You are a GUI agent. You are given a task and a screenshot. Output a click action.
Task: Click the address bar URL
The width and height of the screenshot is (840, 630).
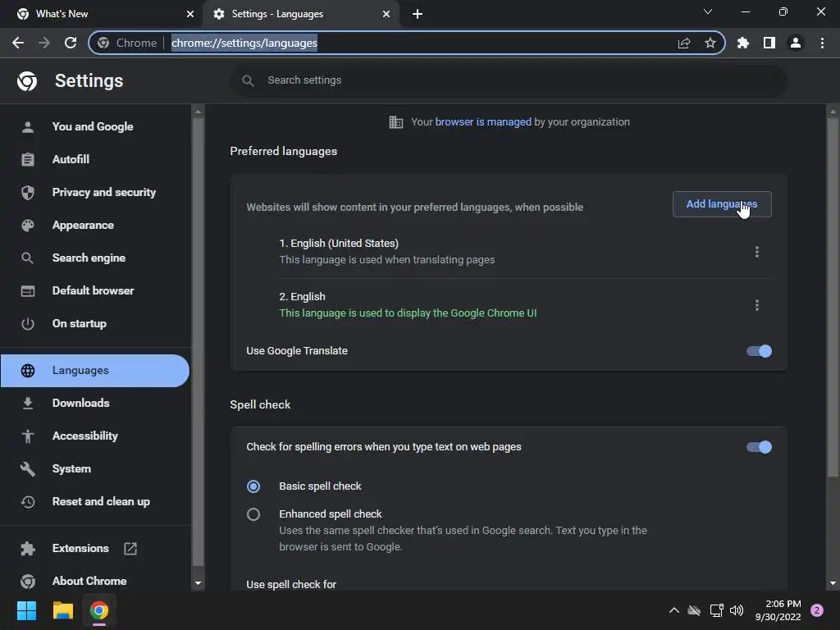point(244,43)
